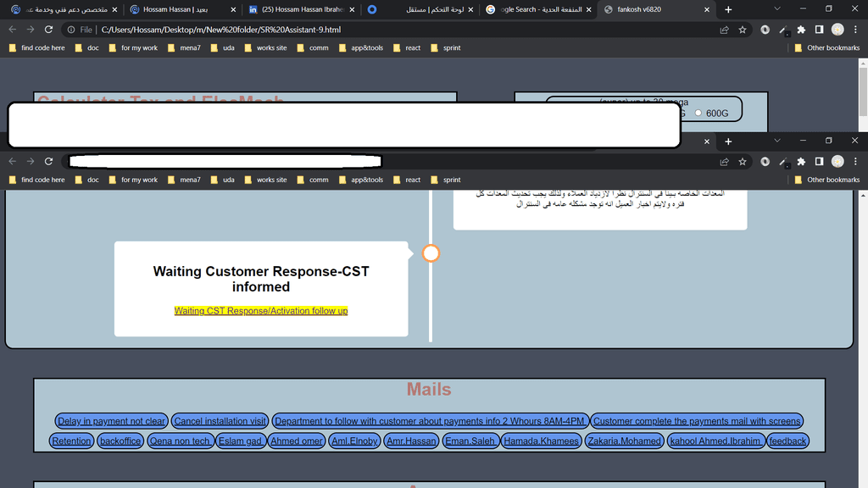Viewport: 868px width, 488px height.
Task: Click the Amr.Hassan mail button
Action: coord(411,441)
